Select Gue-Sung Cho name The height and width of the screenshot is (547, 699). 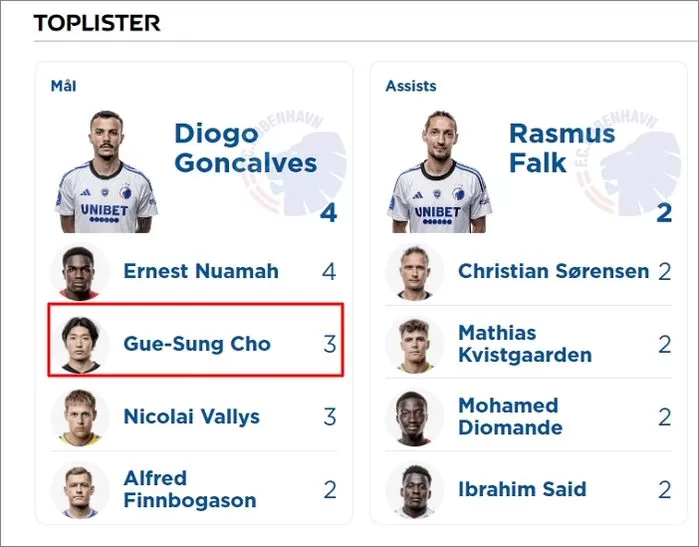(197, 344)
